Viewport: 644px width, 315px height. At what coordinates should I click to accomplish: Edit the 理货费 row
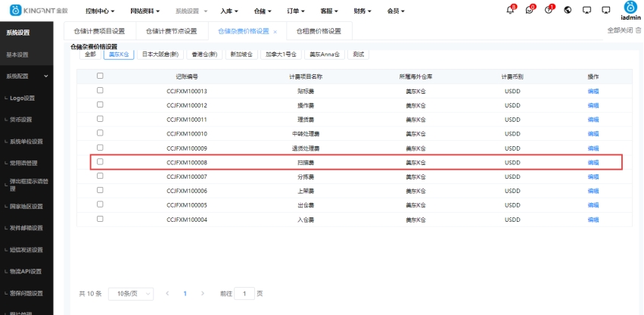(593, 120)
